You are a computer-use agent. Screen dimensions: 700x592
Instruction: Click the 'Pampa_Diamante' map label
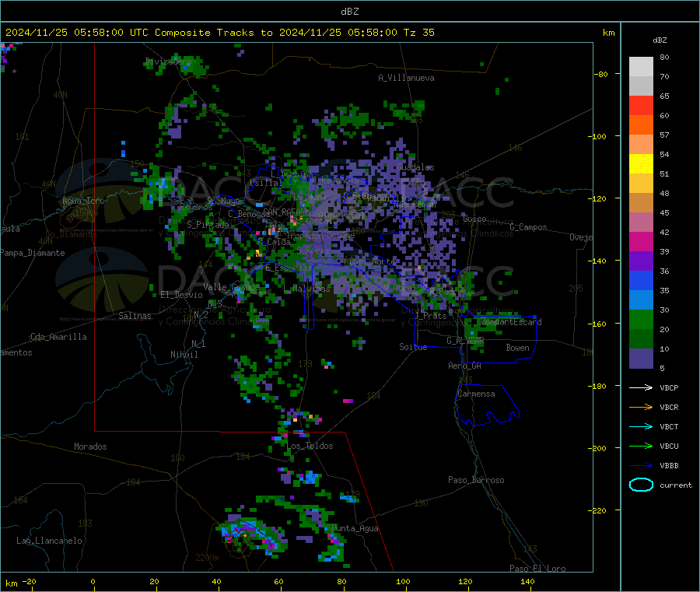[x=32, y=253]
